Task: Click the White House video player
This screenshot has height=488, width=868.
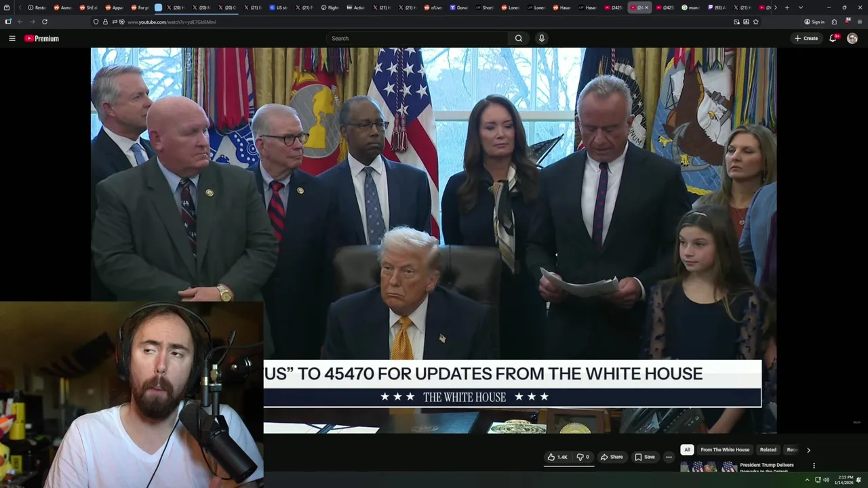Action: pos(433,240)
